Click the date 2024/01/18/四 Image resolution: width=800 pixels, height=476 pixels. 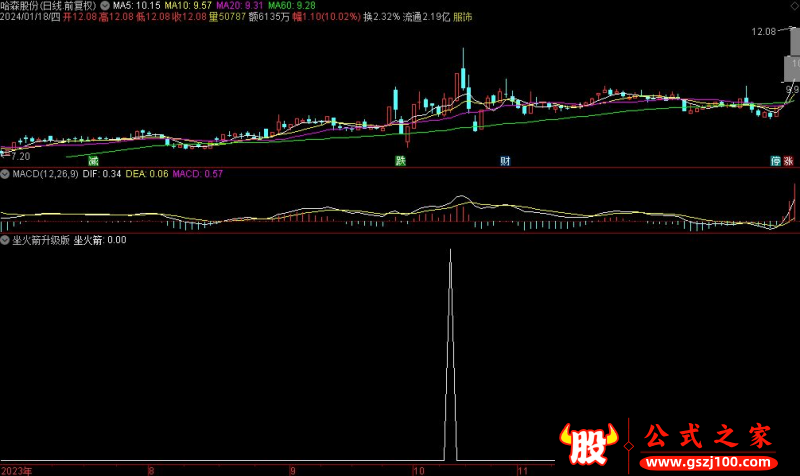(30, 17)
